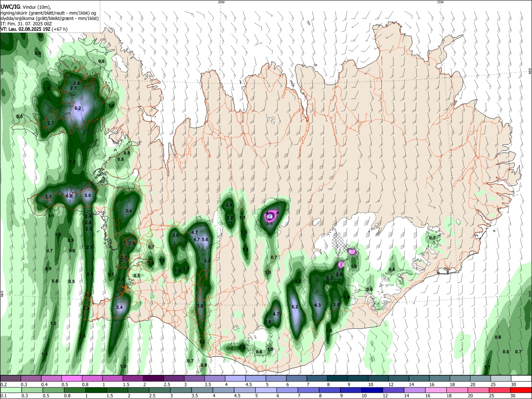Click the 'Vindur (10m)' heading text

[x=36, y=7]
